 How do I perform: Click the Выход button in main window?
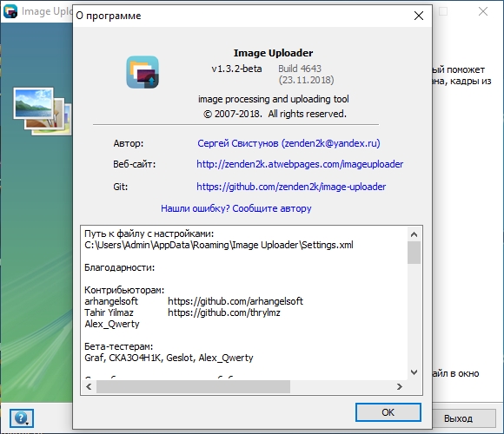(x=458, y=418)
